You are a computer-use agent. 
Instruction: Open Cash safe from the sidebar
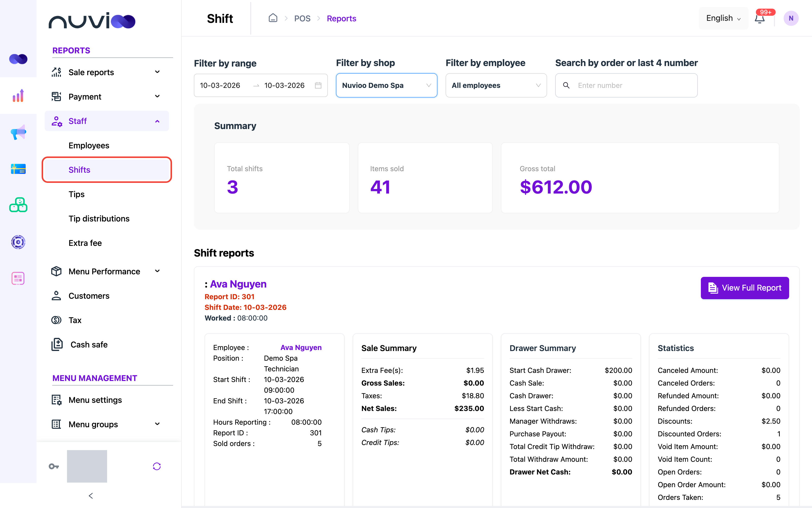coord(89,345)
